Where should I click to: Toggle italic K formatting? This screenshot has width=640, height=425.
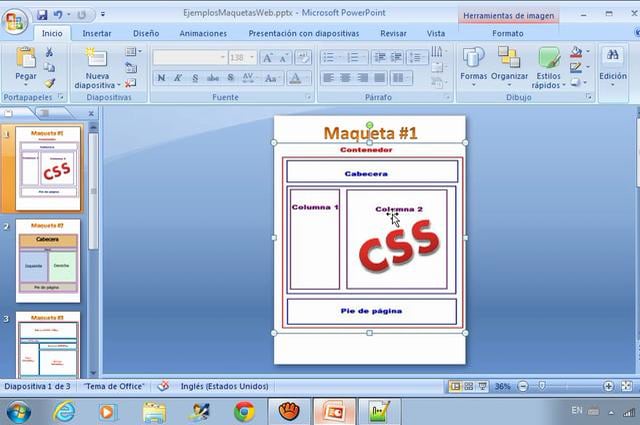(178, 78)
